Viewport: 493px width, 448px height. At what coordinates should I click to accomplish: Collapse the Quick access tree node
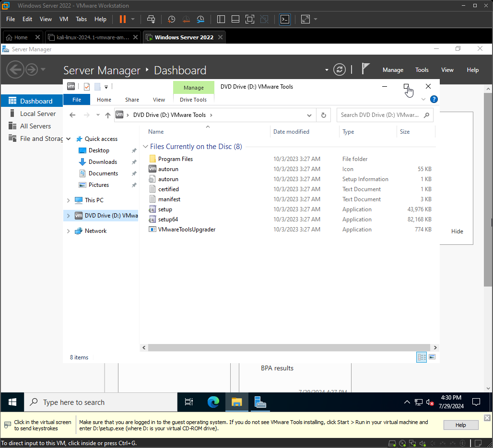click(x=69, y=139)
